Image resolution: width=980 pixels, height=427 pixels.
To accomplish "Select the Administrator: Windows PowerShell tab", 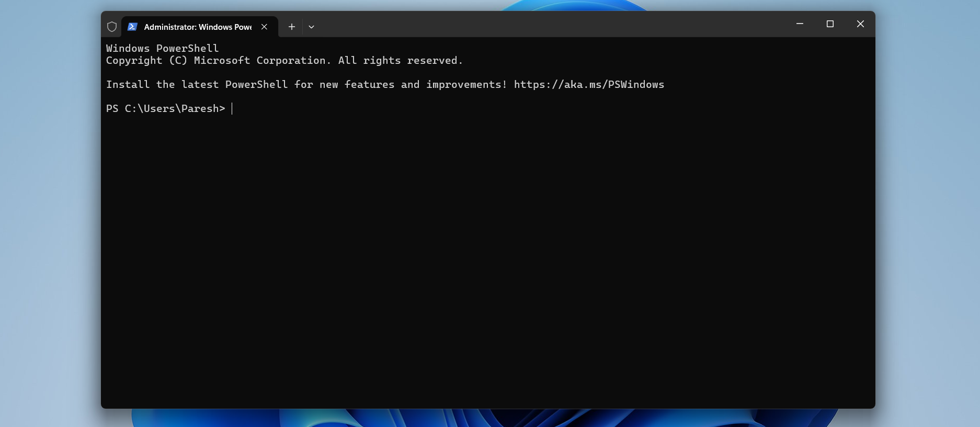I will tap(198, 27).
